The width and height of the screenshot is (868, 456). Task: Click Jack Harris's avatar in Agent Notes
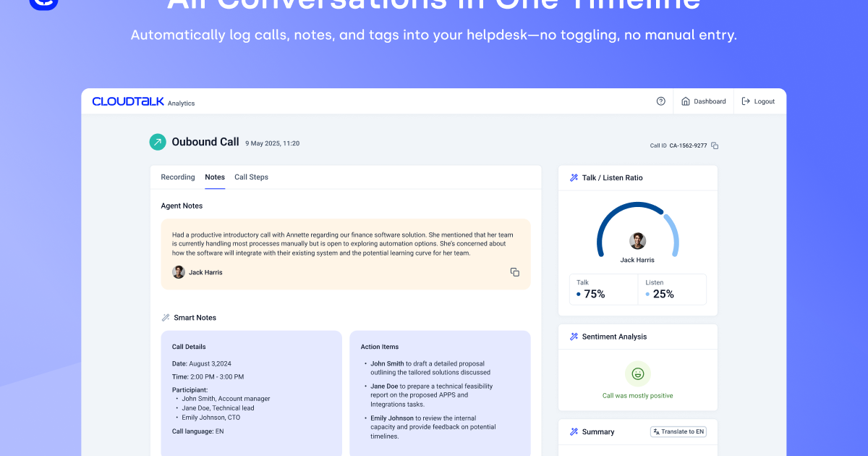179,271
